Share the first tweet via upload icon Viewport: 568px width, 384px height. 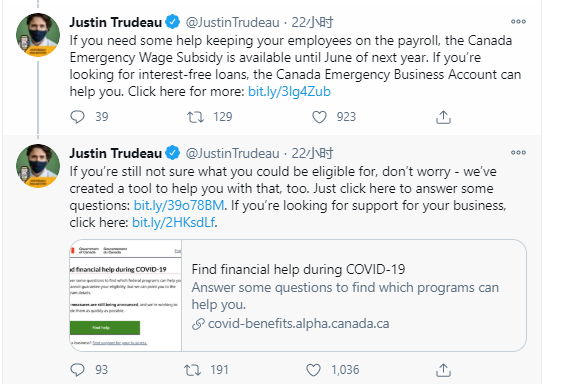point(443,117)
